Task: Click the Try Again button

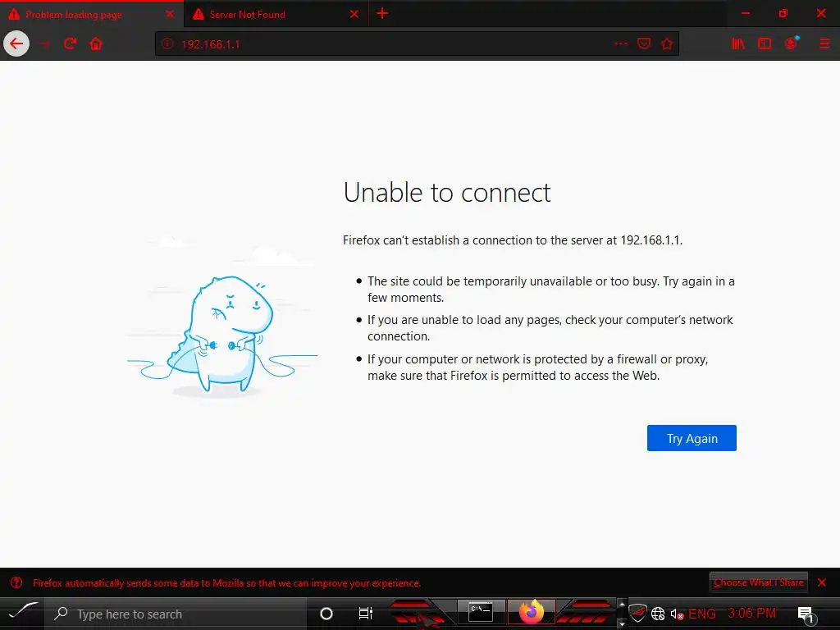Action: tap(692, 438)
